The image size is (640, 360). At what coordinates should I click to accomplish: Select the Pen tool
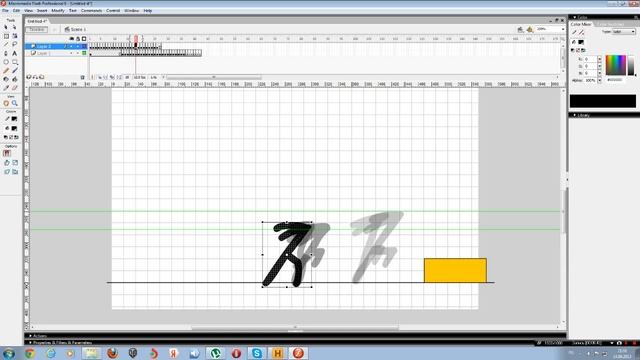[x=6, y=53]
